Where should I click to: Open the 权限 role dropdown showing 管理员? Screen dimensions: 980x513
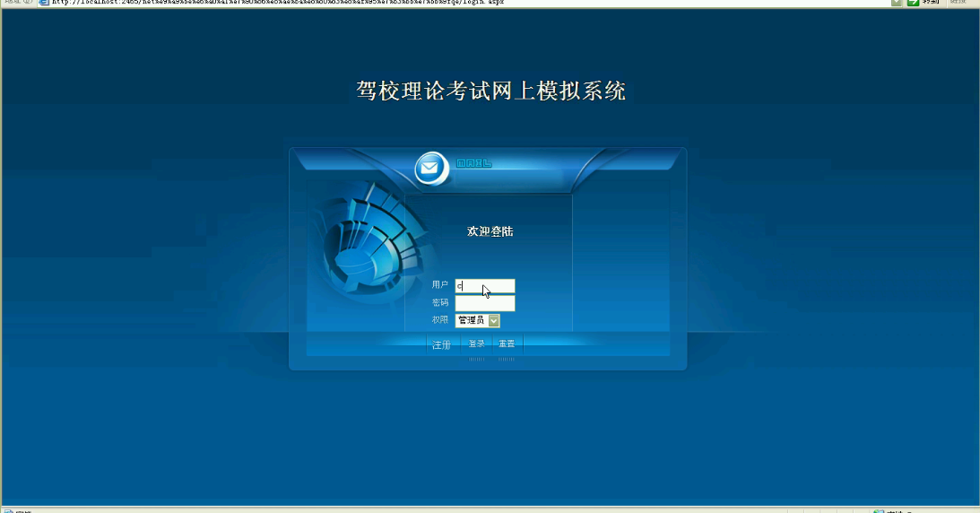pyautogui.click(x=478, y=320)
